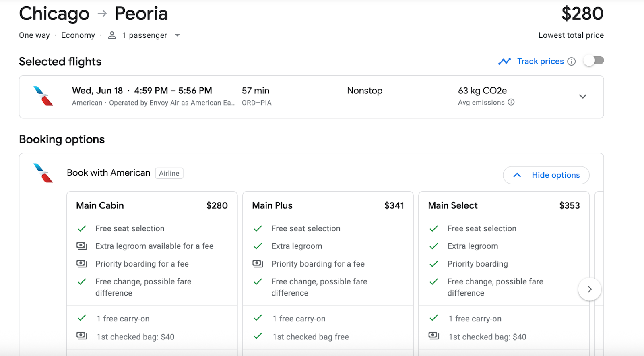Click the Track prices link text
Viewport: 644px width, 356px height.
pyautogui.click(x=540, y=61)
